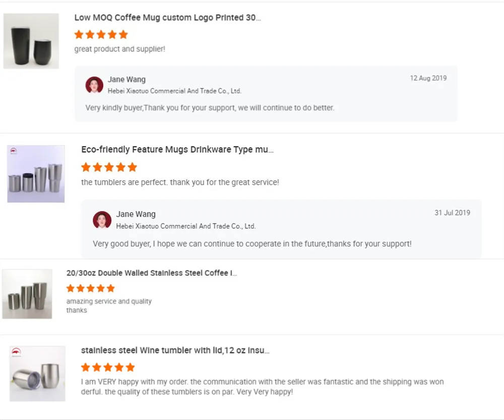This screenshot has width=504, height=420.
Task: Open the Eco-friendly Feature Mugs Drinkware title
Action: 177,150
